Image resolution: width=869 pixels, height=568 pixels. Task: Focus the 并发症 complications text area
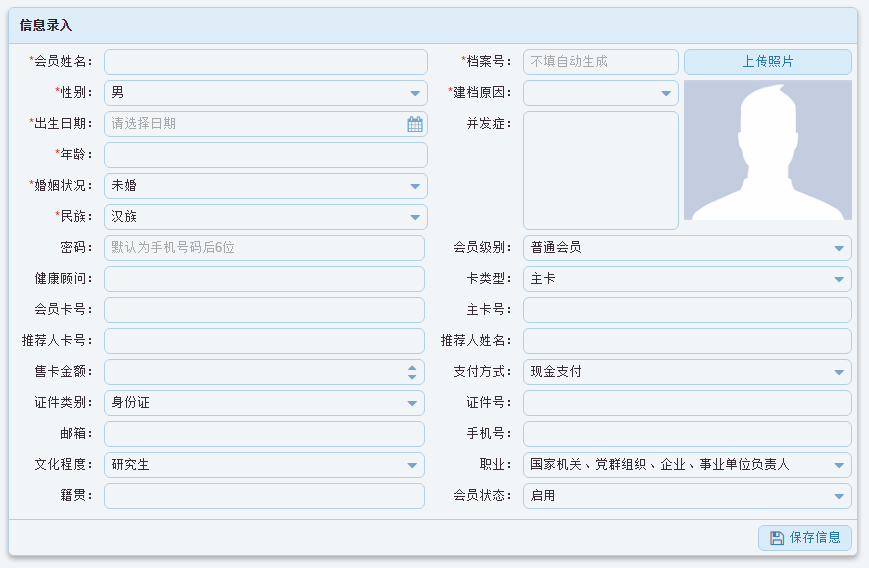600,170
